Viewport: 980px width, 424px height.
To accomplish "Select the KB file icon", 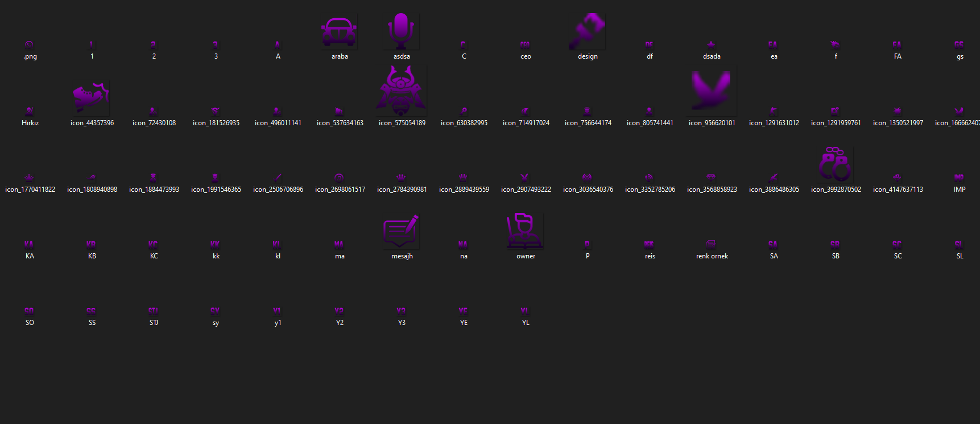I will pyautogui.click(x=91, y=244).
